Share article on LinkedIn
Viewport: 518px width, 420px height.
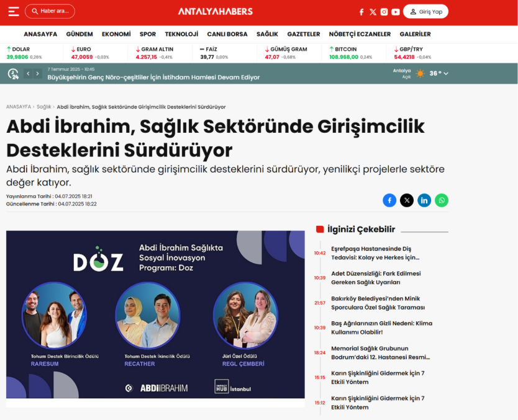(424, 200)
